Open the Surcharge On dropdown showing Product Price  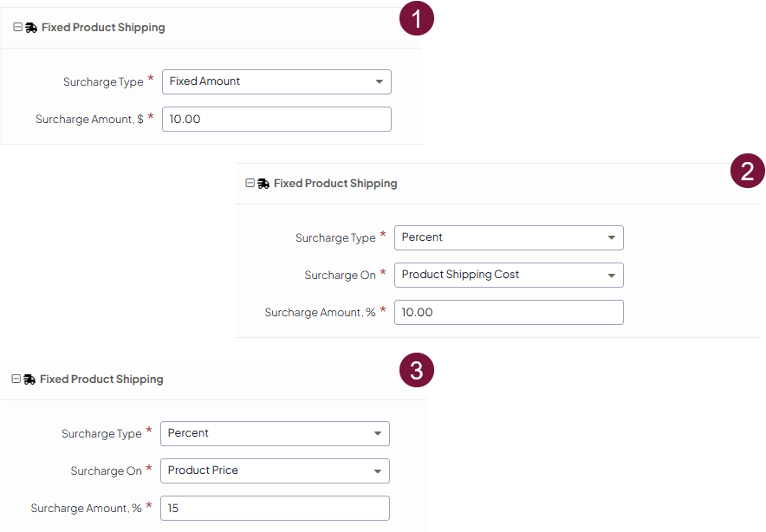275,470
